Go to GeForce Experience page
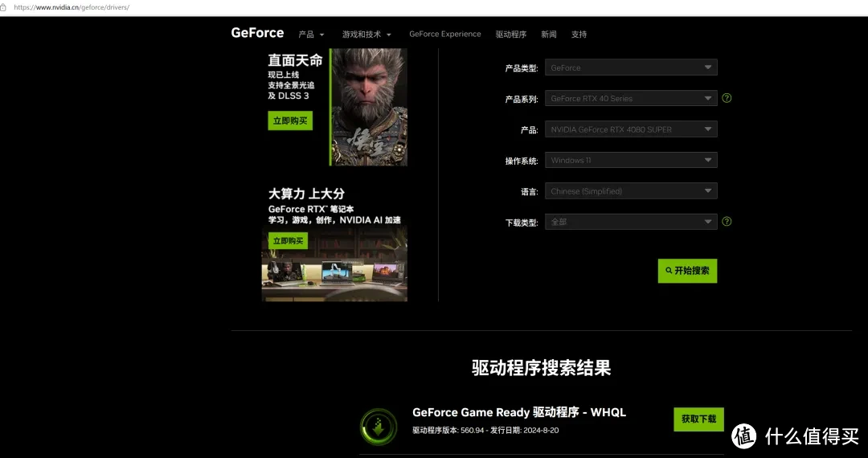This screenshot has height=458, width=868. [445, 35]
